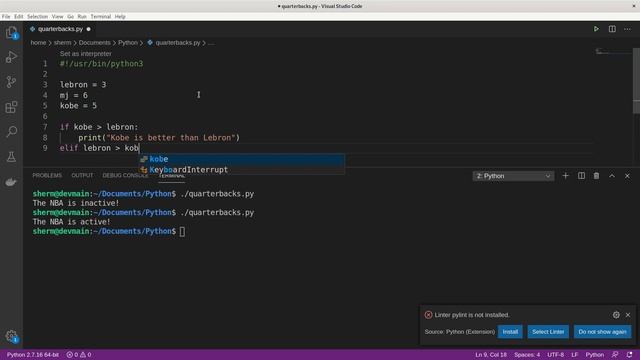Open the Testing flask view
The image size is (640, 360).
coord(11,157)
